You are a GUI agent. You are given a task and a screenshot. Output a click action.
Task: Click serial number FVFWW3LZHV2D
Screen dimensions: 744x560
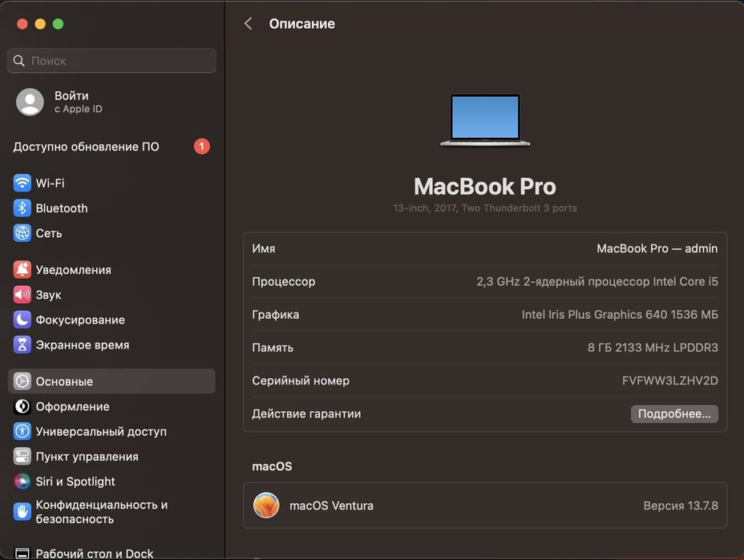pos(670,381)
